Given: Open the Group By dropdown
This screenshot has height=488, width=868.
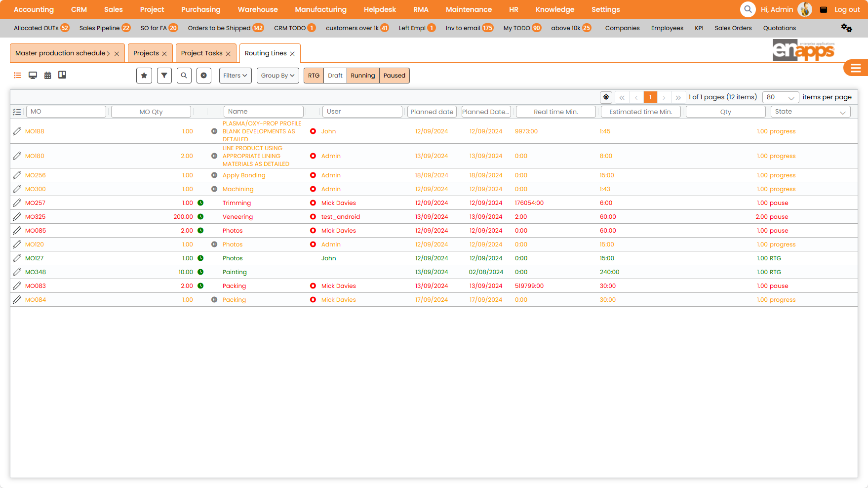Looking at the screenshot, I should [277, 75].
